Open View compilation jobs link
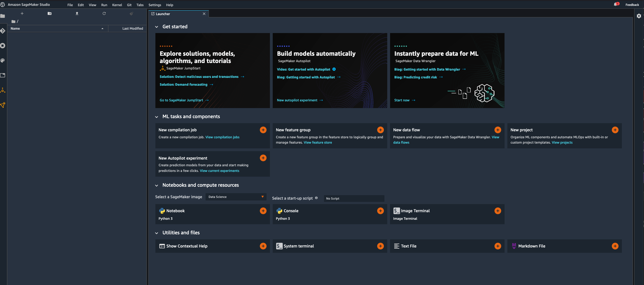The image size is (644, 285). pos(222,137)
